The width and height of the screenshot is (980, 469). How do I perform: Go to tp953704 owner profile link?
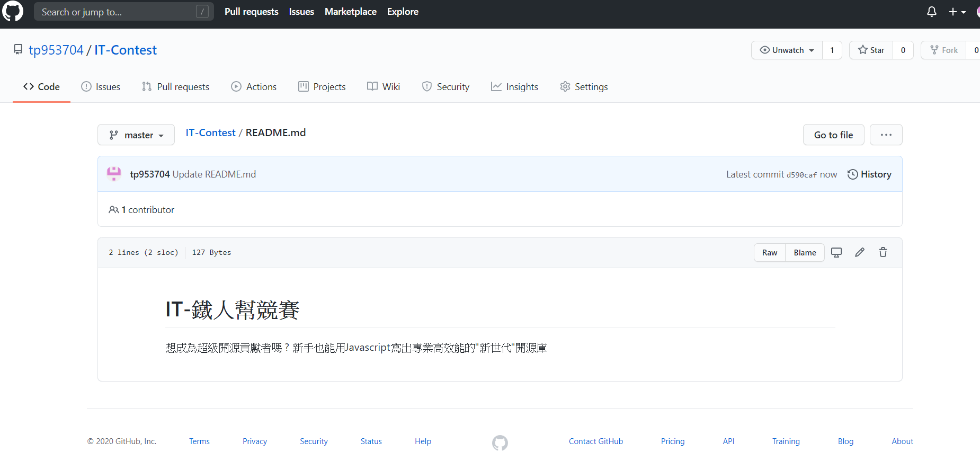pos(56,50)
